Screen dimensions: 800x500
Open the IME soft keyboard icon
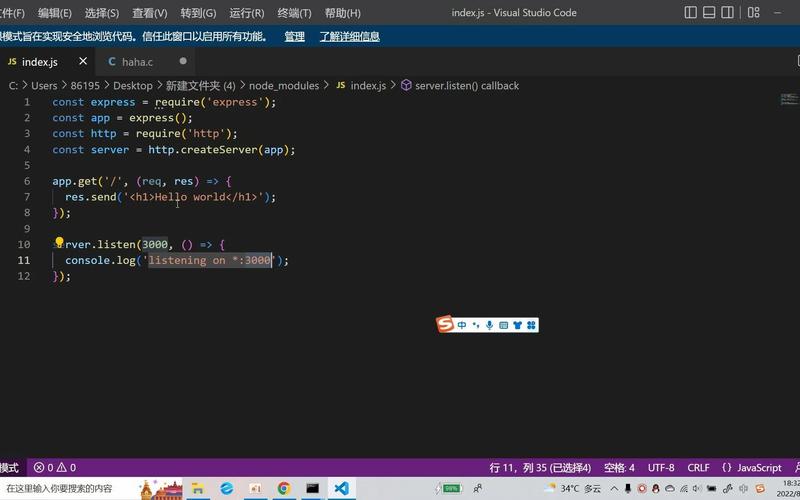coord(504,325)
